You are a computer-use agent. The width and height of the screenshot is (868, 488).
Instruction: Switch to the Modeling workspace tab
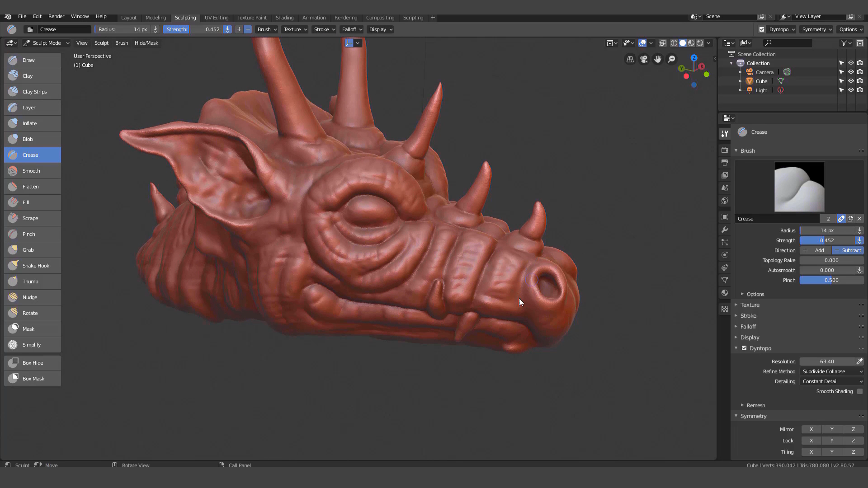click(x=156, y=18)
